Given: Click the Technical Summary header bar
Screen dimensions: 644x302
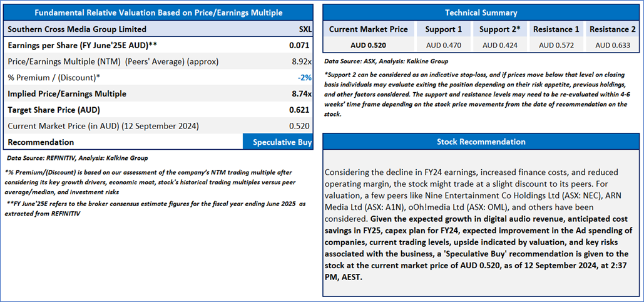Looking at the screenshot, I should 481,13.
